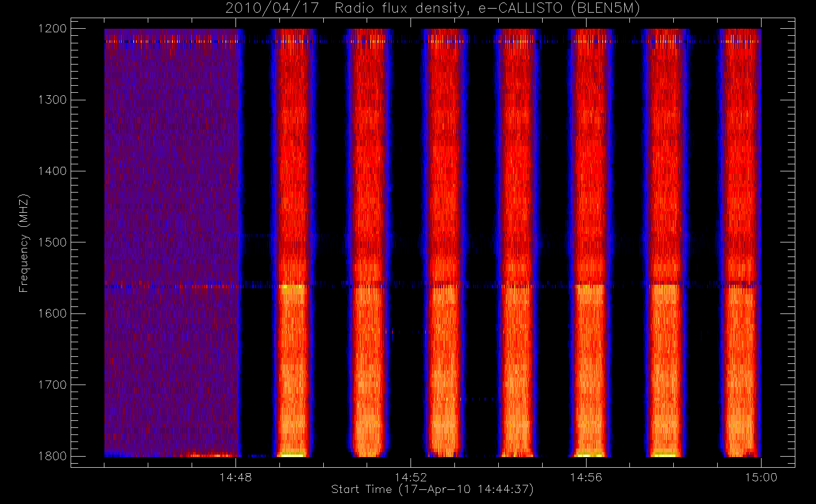Click the 1700 frequency tick label

coord(52,385)
